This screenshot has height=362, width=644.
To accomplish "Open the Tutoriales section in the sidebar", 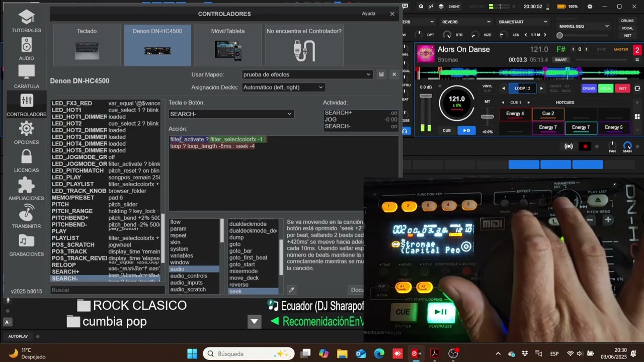I will point(26,21).
